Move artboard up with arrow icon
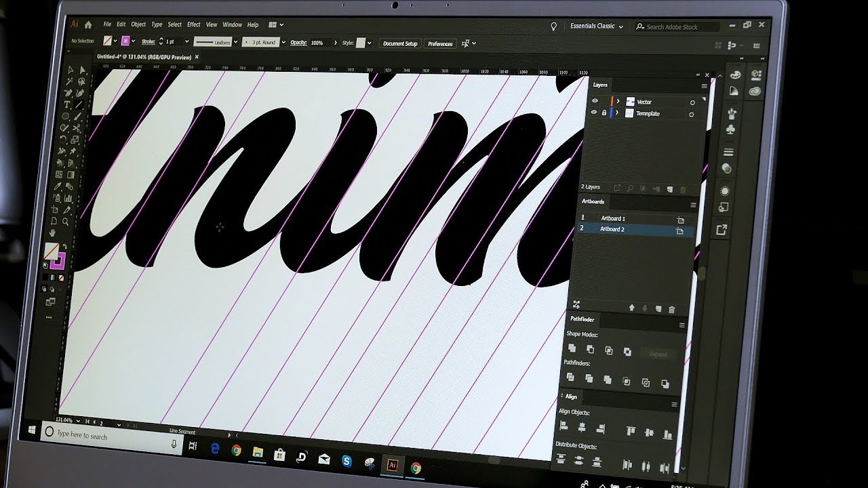Screen dimensions: 868x488 click(x=632, y=308)
